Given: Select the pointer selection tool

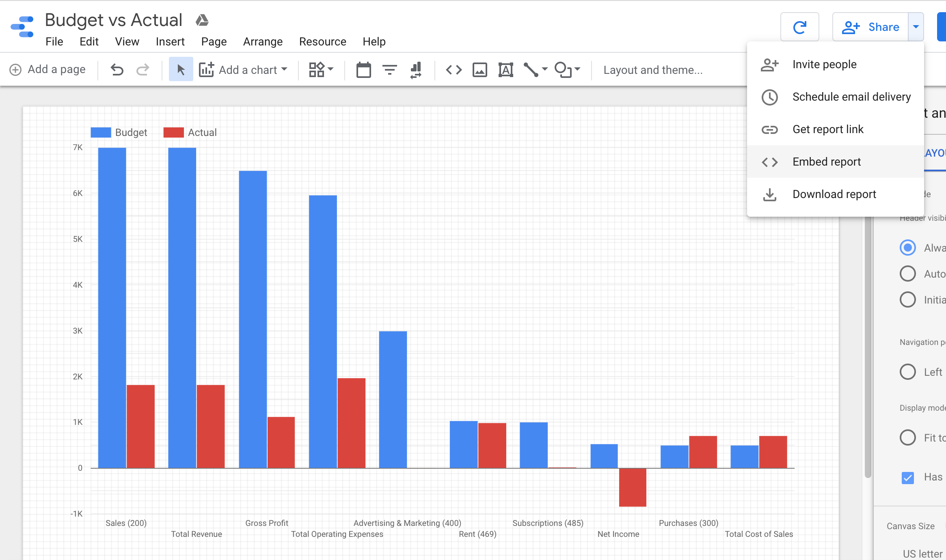Looking at the screenshot, I should coord(181,70).
